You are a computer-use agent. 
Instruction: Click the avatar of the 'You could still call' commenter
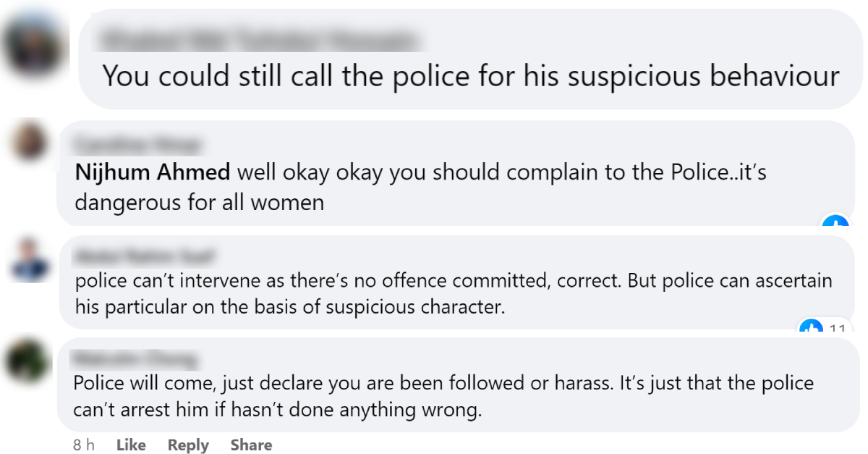pyautogui.click(x=32, y=45)
